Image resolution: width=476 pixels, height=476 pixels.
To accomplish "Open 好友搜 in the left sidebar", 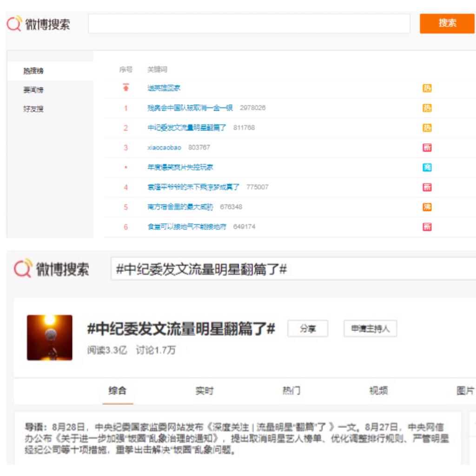I will 33,109.
